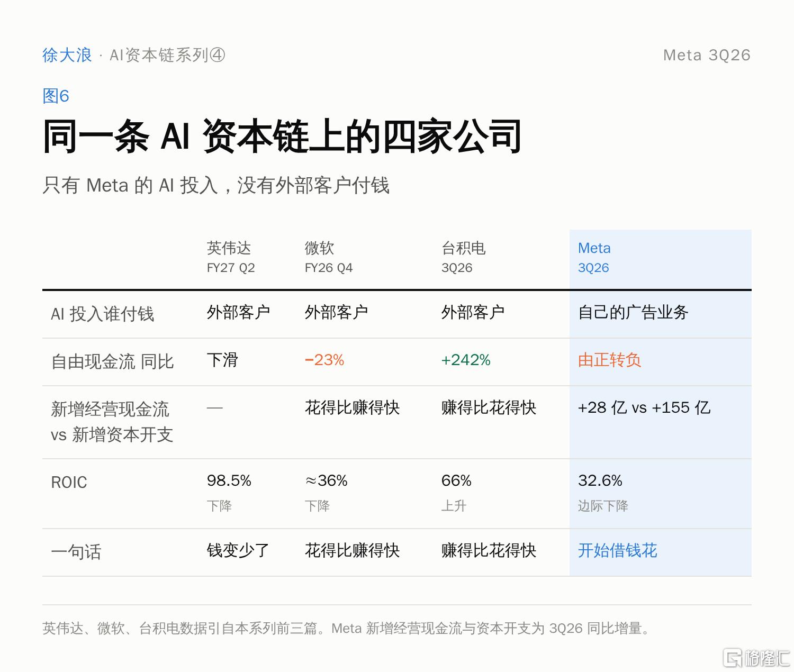This screenshot has height=672, width=794.
Task: Click the ROIC row label
Action: tap(69, 482)
